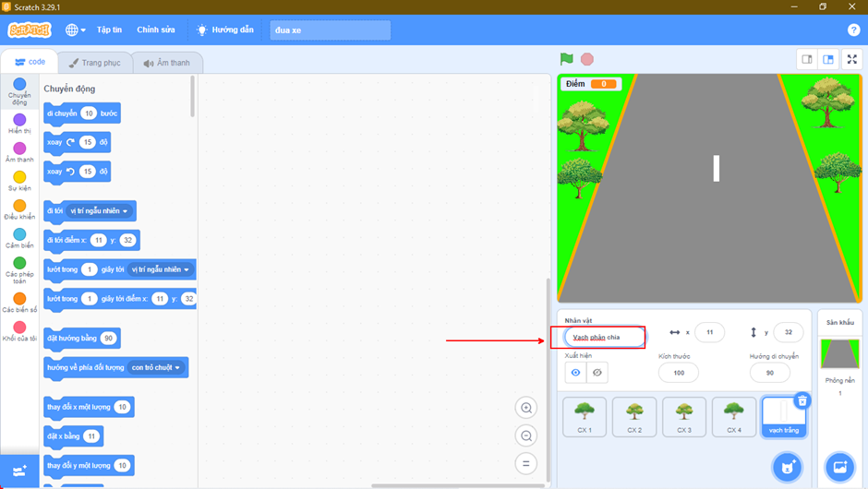Click the sprite x position field
Screen dimensions: 868x489
pos(710,332)
